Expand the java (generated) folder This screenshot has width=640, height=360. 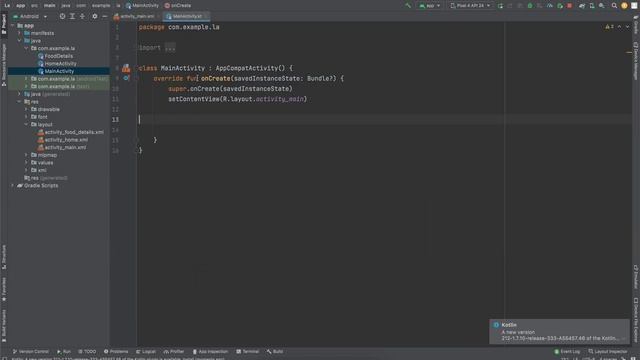pos(20,94)
